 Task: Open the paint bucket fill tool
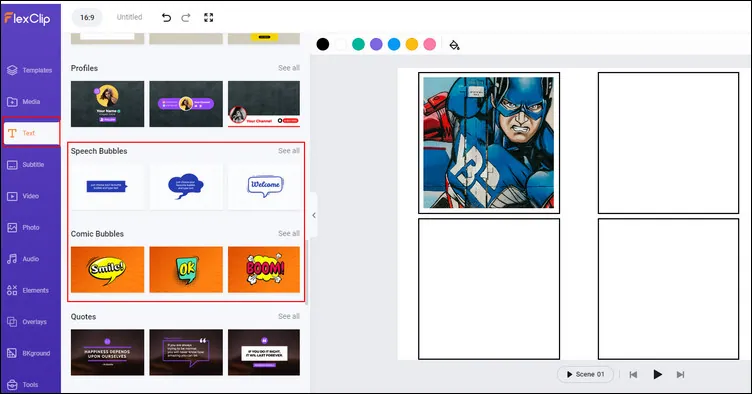tap(454, 45)
